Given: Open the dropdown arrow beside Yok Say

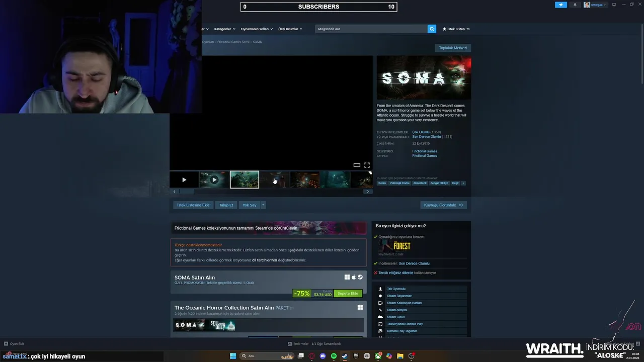Looking at the screenshot, I should (x=263, y=205).
